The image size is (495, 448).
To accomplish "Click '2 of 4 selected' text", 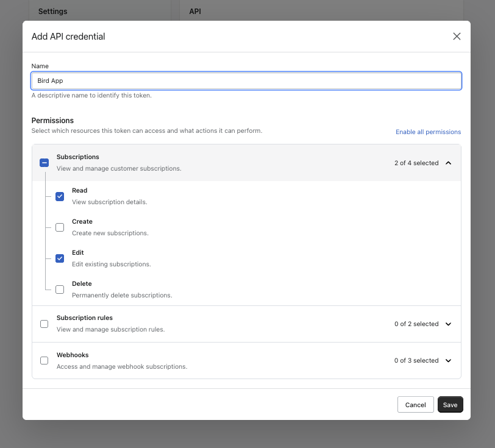I will [416, 163].
